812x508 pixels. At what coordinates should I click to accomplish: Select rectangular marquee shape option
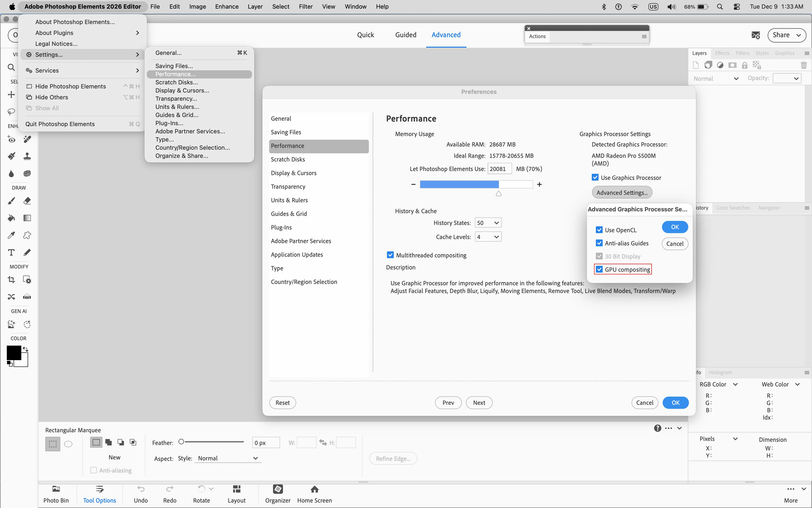point(53,444)
